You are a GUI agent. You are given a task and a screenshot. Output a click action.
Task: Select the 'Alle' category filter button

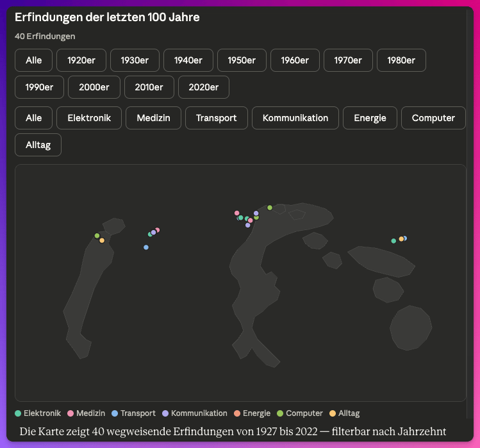(x=34, y=118)
